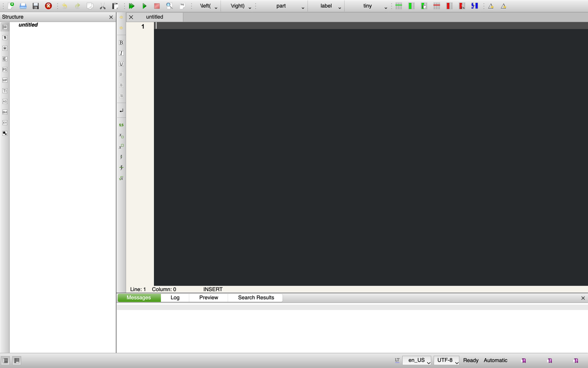Redo the last edit in toolbar
Image resolution: width=588 pixels, height=368 pixels.
(77, 6)
